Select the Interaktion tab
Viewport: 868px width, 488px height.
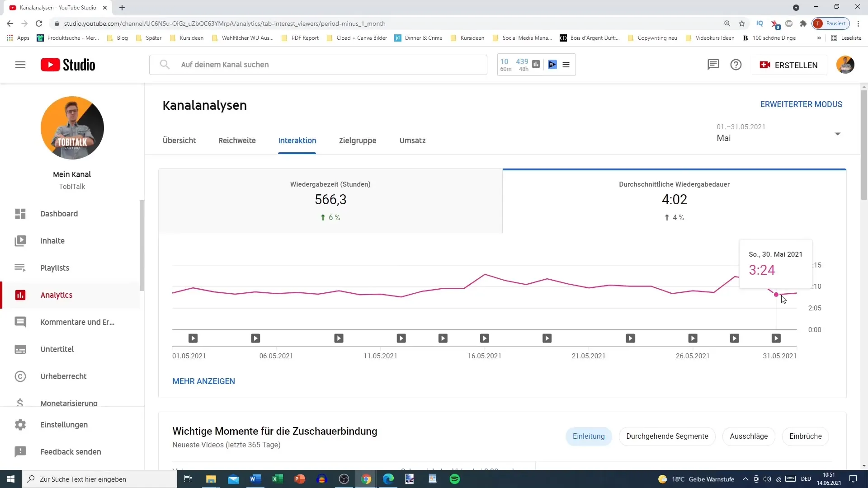pyautogui.click(x=297, y=140)
